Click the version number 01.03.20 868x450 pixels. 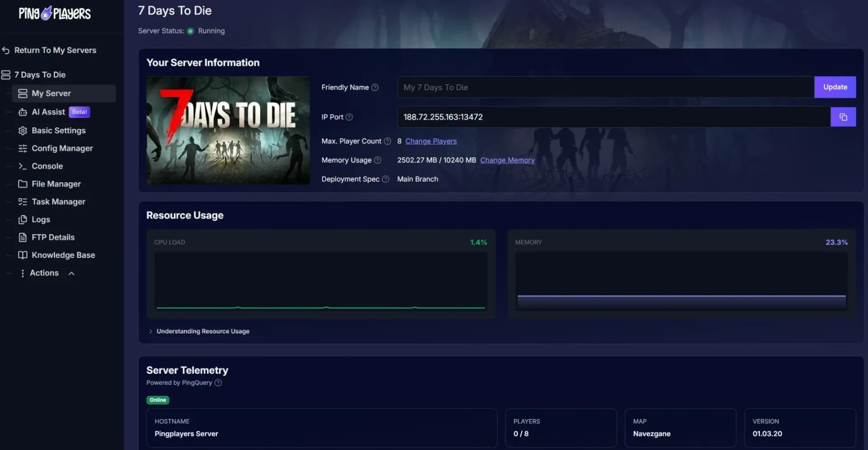coord(767,434)
